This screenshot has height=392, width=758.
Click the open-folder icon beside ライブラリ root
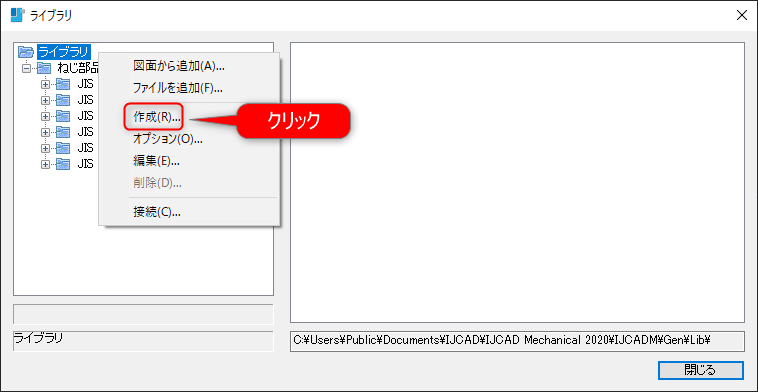[x=26, y=52]
